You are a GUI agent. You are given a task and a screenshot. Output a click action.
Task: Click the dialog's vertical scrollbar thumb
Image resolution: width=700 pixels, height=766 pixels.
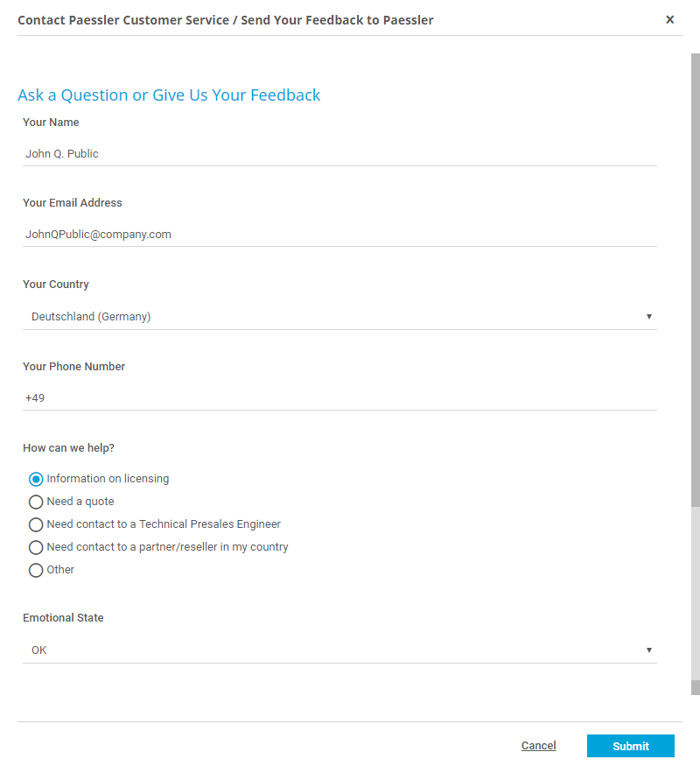(695, 280)
